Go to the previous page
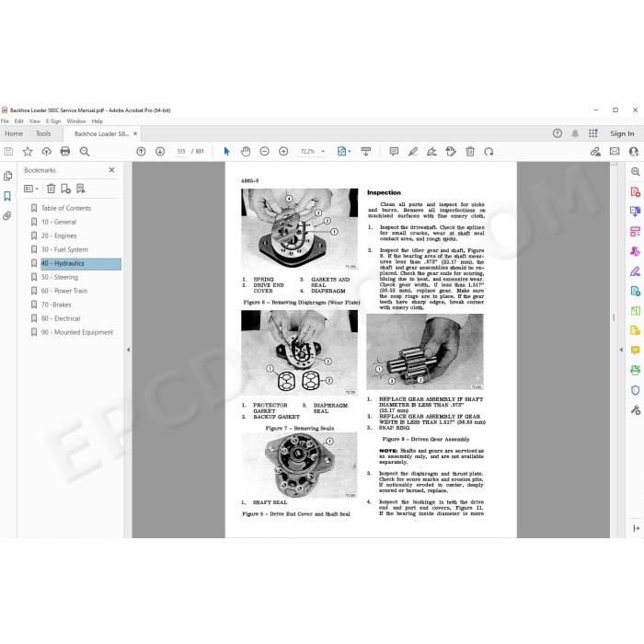 coord(141,152)
